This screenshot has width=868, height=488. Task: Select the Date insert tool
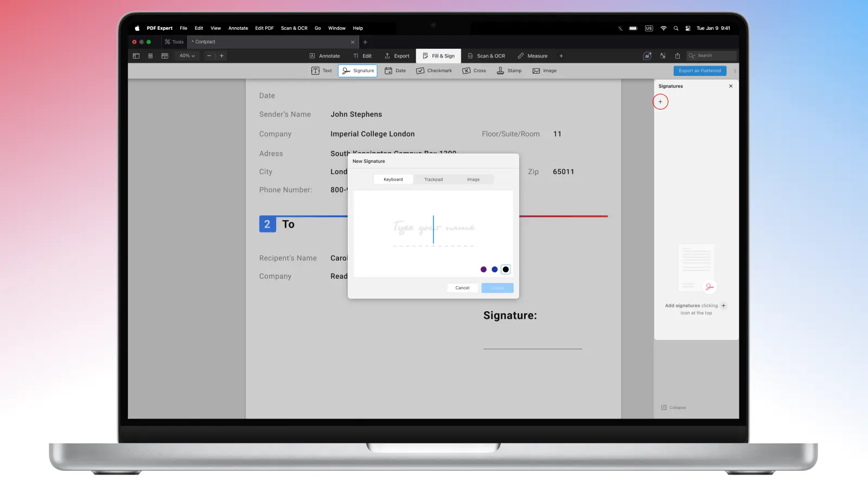point(395,71)
